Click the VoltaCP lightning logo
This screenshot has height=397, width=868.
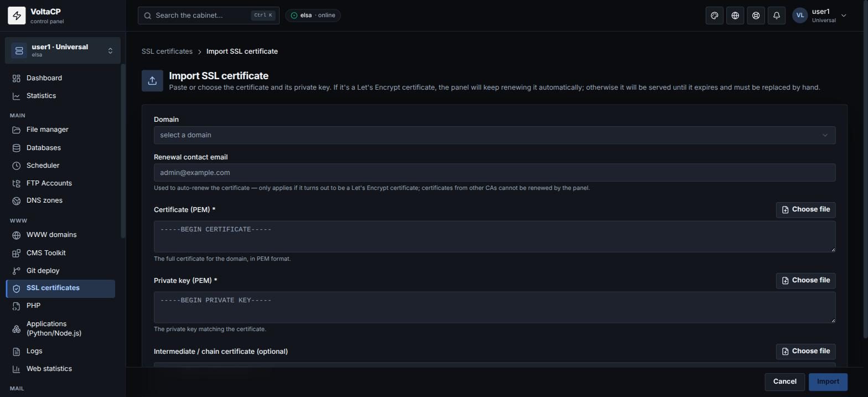[x=17, y=16]
